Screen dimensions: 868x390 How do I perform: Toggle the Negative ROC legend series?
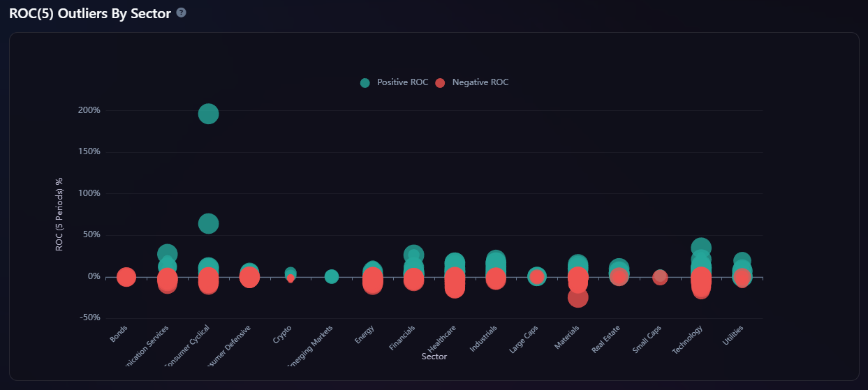pyautogui.click(x=480, y=82)
